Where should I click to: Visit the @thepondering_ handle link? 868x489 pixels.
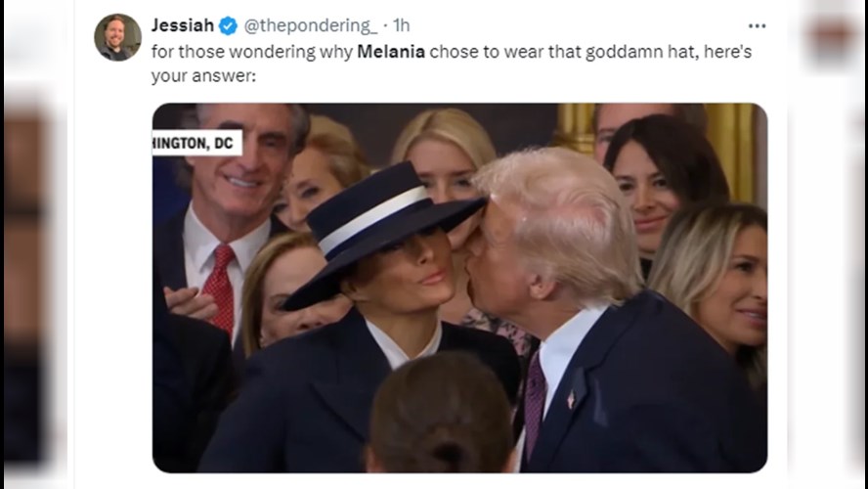pos(311,25)
